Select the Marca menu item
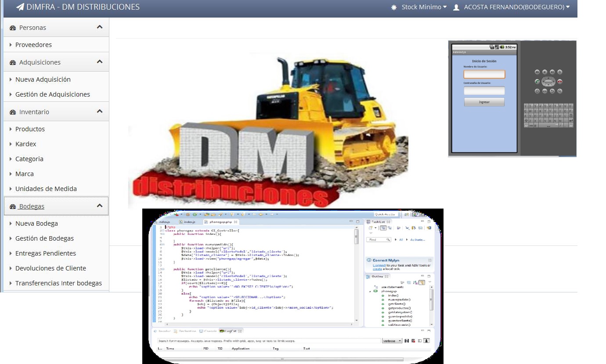Viewport: 606px width, 364px height. click(25, 174)
